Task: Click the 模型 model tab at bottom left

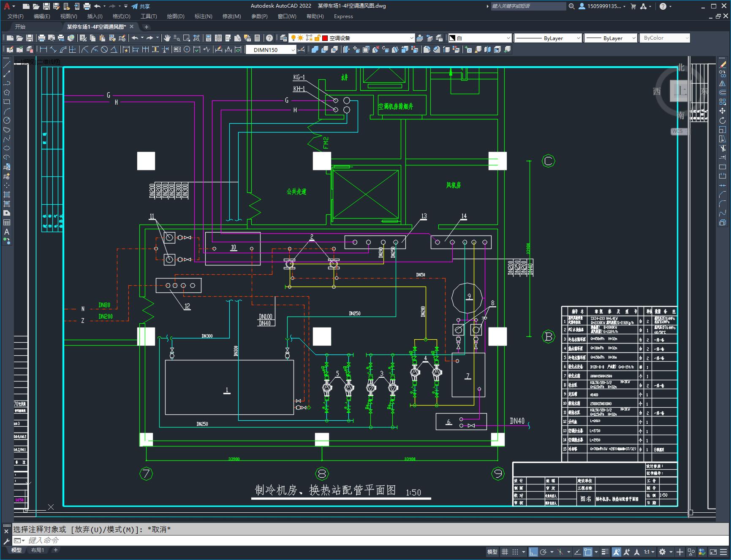Action: point(16,550)
